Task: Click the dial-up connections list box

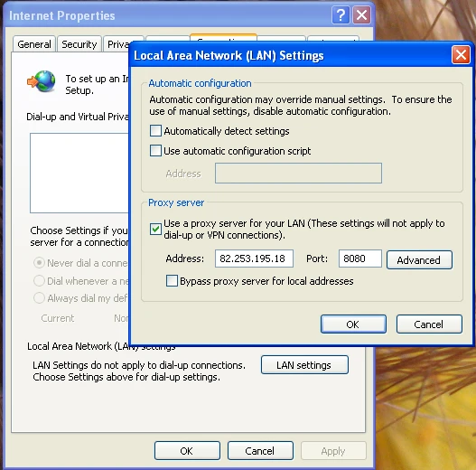Action: (79, 173)
